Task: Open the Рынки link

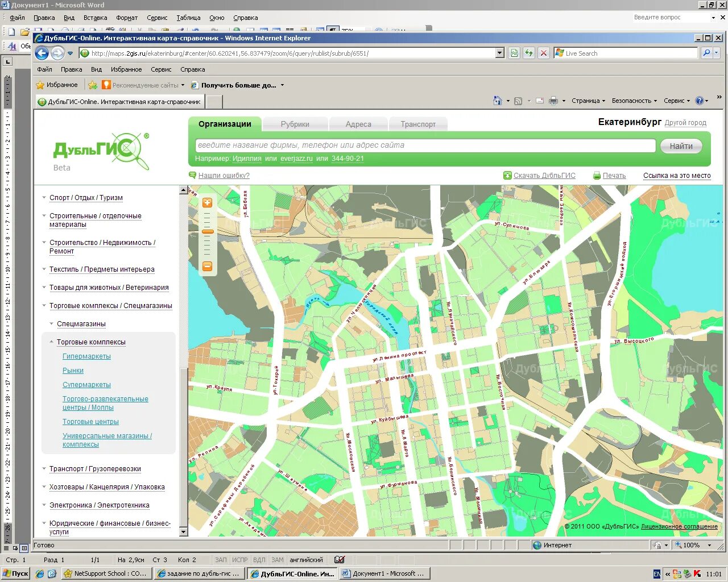Action: tap(73, 371)
